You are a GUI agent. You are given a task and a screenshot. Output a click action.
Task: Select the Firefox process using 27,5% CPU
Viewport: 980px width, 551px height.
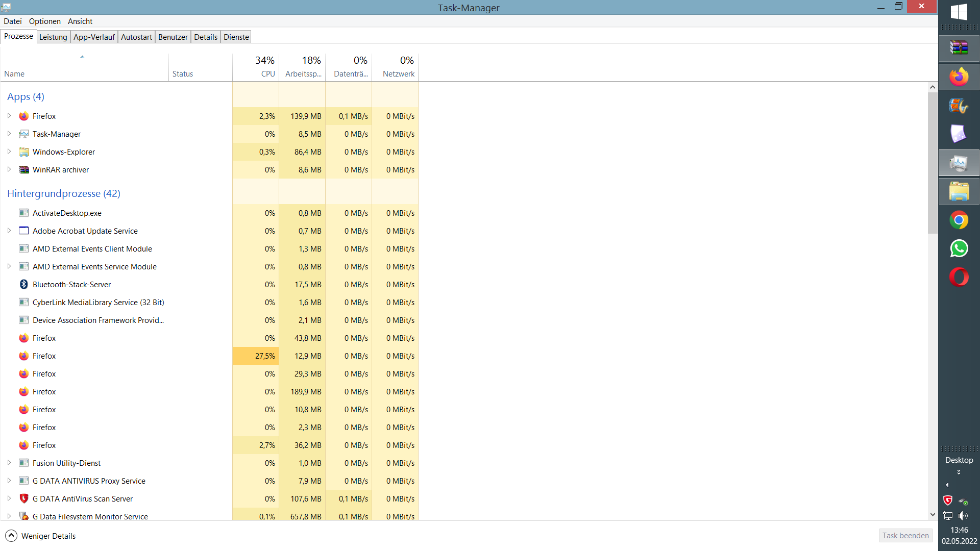(x=44, y=356)
